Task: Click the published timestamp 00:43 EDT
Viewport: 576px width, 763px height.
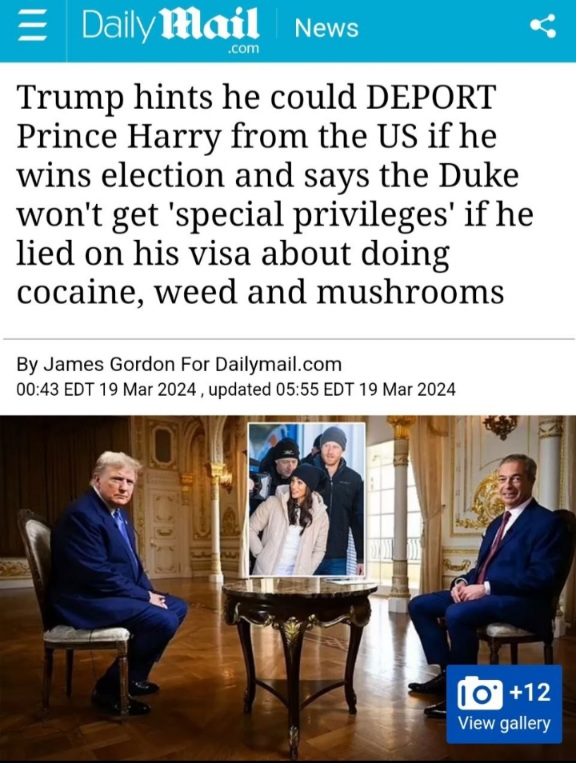Action: [x=107, y=389]
